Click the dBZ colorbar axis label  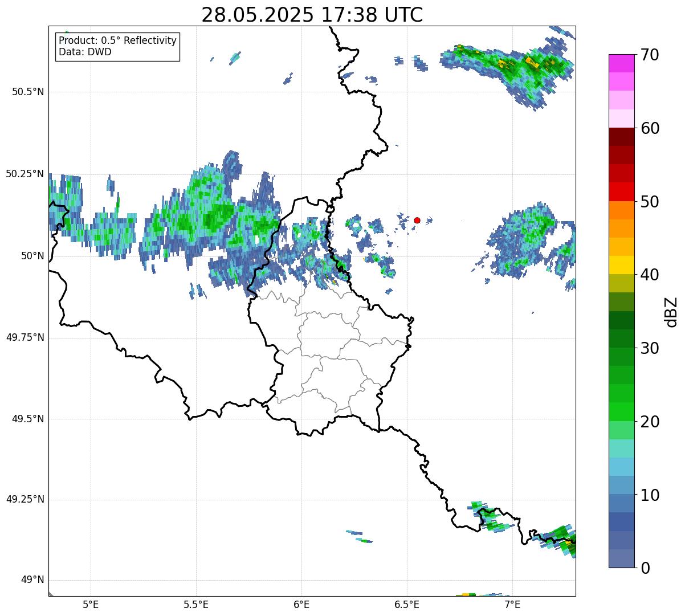671,311
